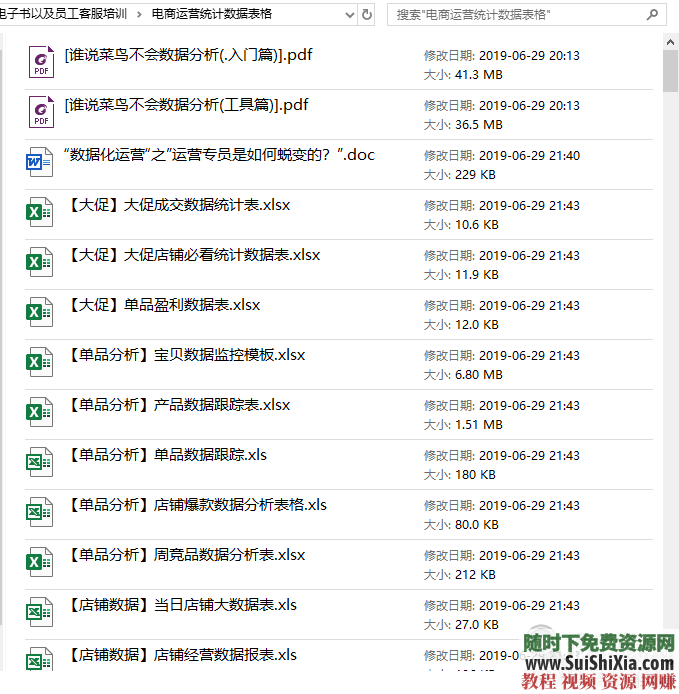Screen dimensions: 679x694
Task: Click the PDF icon for 入门篇 file
Action: point(41,63)
